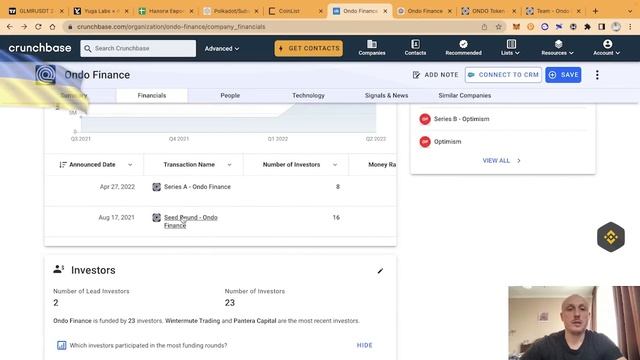640x360 pixels.
Task: Open MetaMask fox extension
Action: [x=516, y=27]
